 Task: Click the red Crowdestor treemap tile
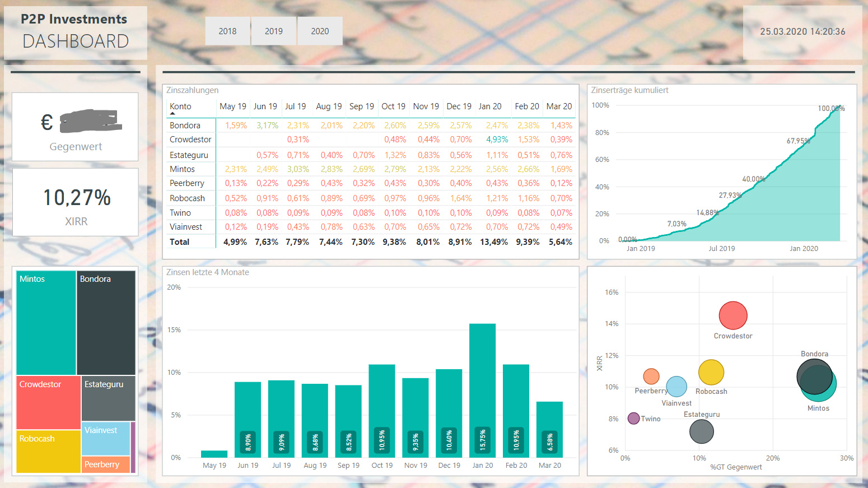pos(49,402)
